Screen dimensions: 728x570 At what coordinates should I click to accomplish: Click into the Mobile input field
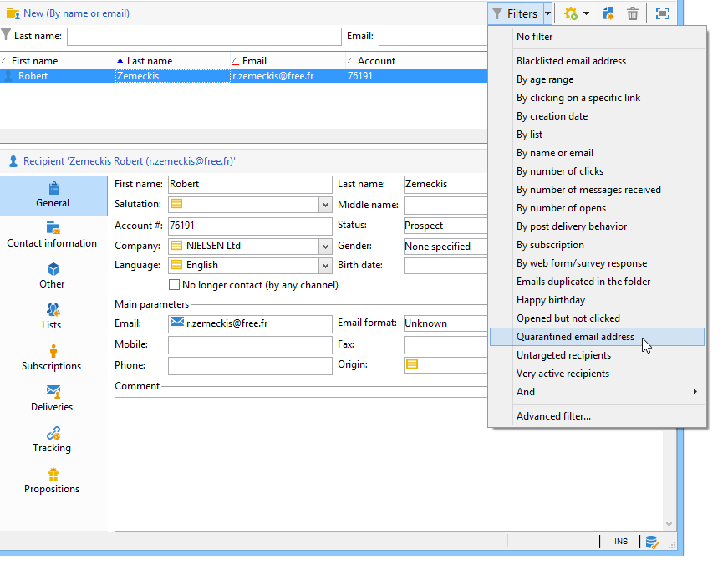pyautogui.click(x=250, y=345)
